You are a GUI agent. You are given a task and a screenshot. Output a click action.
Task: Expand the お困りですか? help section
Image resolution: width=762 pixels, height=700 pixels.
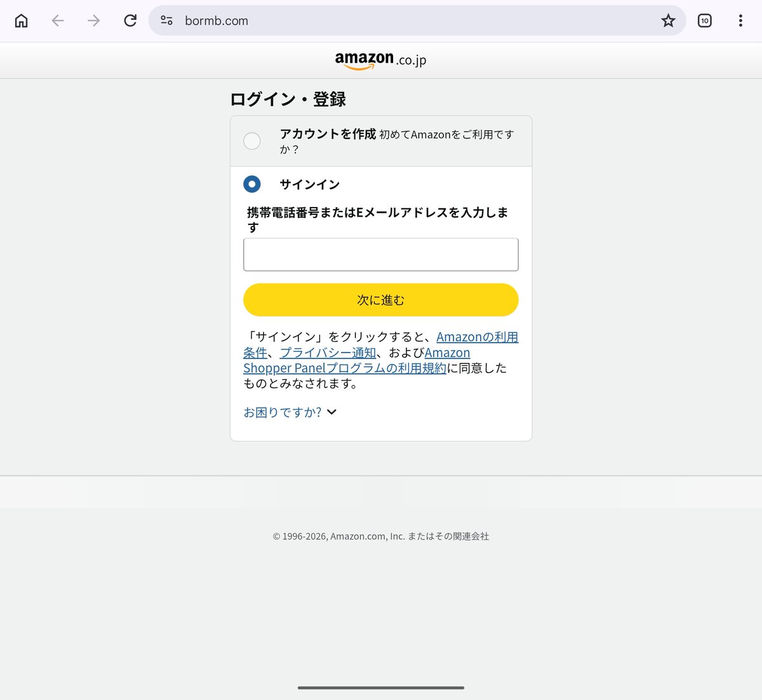pos(290,412)
